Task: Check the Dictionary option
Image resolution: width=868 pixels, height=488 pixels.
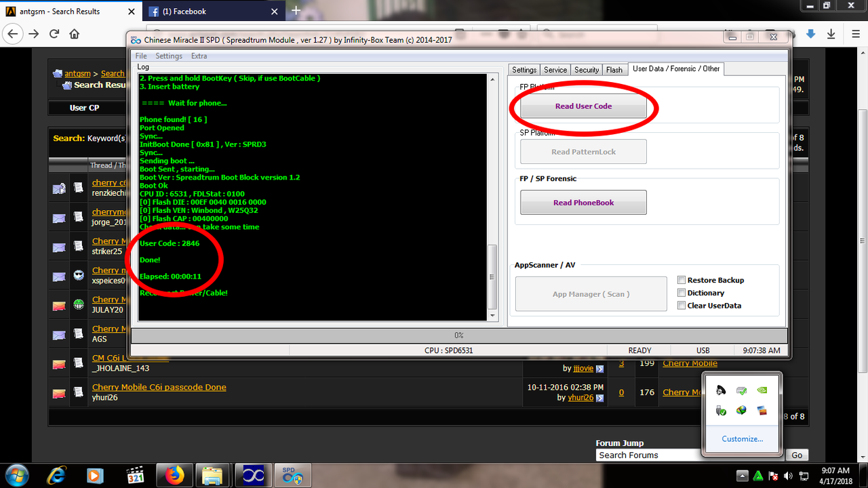Action: point(682,292)
